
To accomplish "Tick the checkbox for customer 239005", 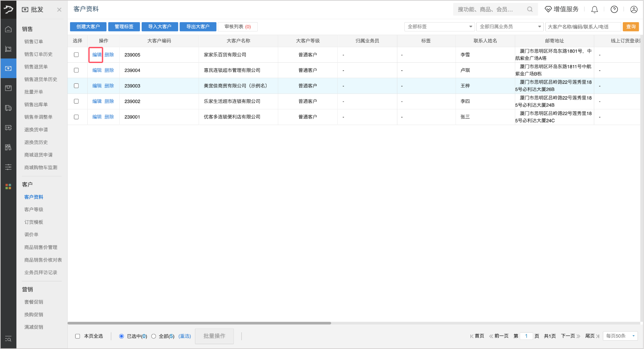I will 76,55.
